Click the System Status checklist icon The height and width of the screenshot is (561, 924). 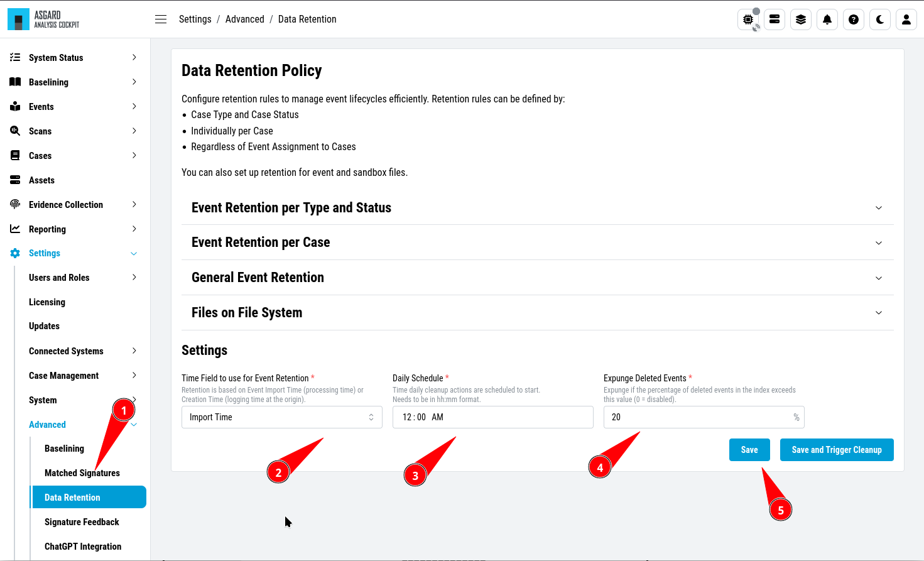(x=15, y=57)
